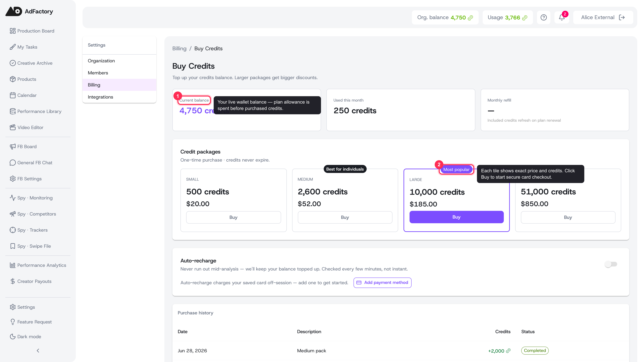The image size is (644, 362).
Task: Open Performance Analytics chart icon
Action: coord(13,265)
